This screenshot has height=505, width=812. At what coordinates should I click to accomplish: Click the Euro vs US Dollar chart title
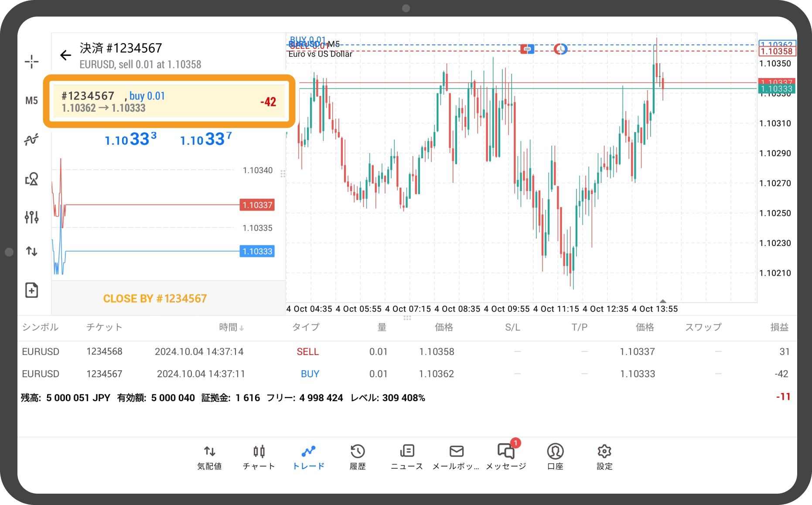coord(320,54)
